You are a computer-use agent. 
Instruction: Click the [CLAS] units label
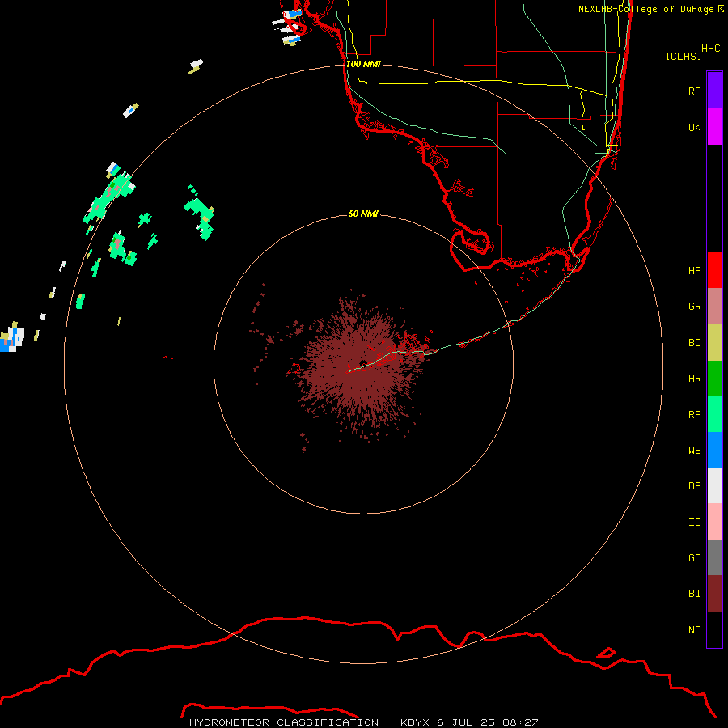pos(684,56)
